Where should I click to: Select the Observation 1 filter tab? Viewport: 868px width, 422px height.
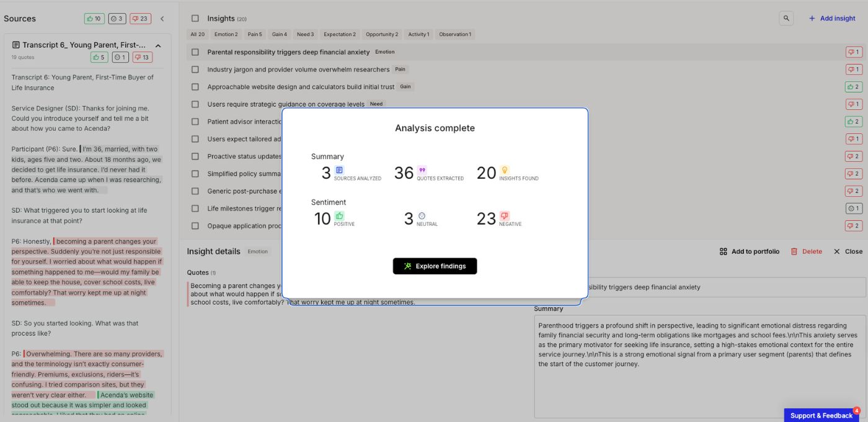[x=455, y=35]
